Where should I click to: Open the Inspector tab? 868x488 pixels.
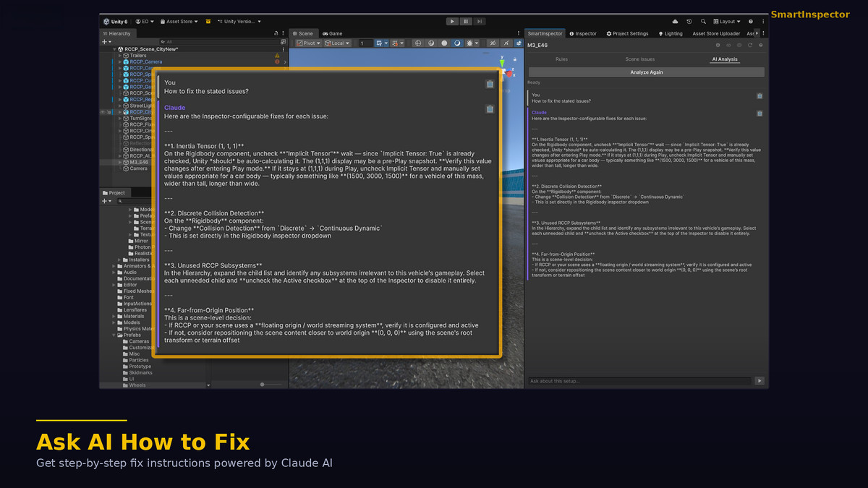[583, 33]
